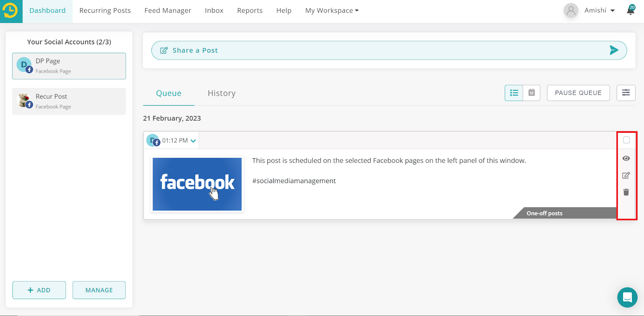Click the #socialmediamanagement hashtag
Screen dimensions: 644x316
coord(294,181)
